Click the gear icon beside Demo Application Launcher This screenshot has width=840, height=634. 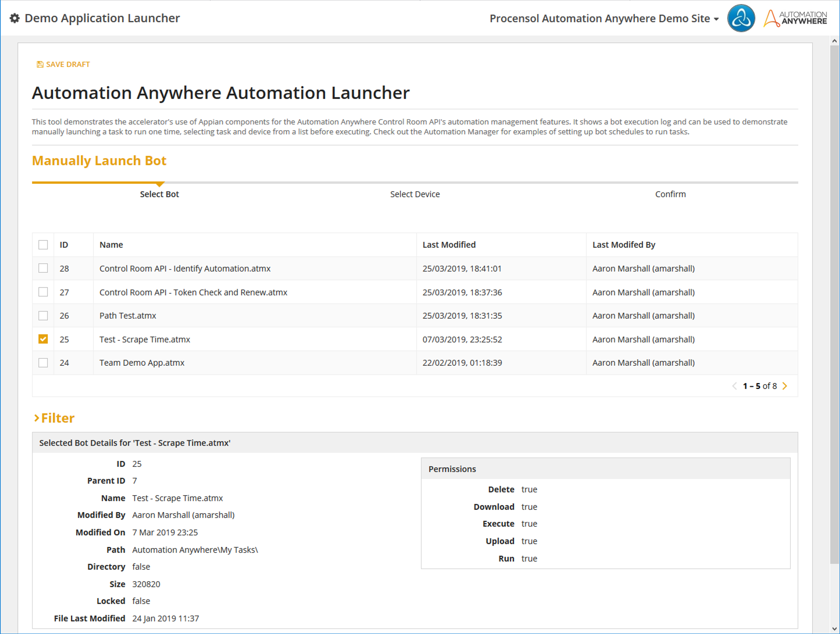coord(14,18)
